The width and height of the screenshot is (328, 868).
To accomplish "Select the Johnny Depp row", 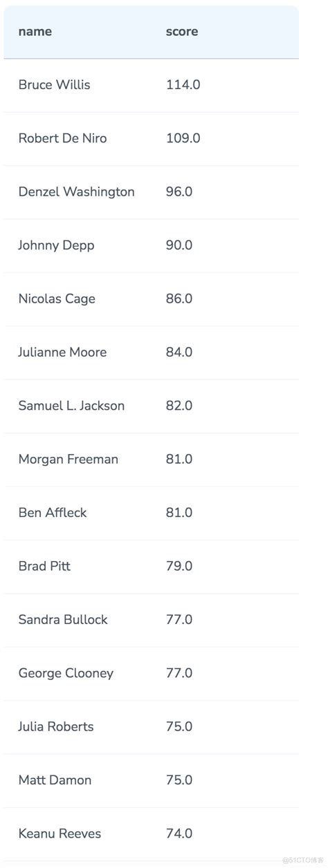I will click(x=151, y=245).
